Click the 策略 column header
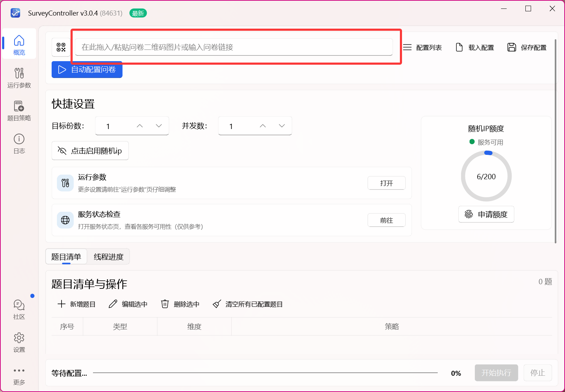 click(x=392, y=326)
